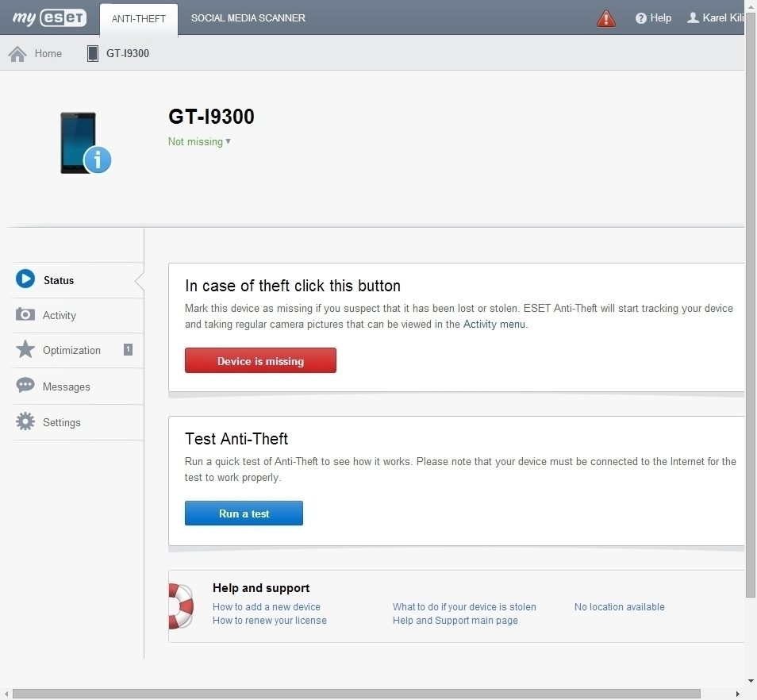Click the Status play icon
Viewport: 757px width, 700px height.
point(25,279)
